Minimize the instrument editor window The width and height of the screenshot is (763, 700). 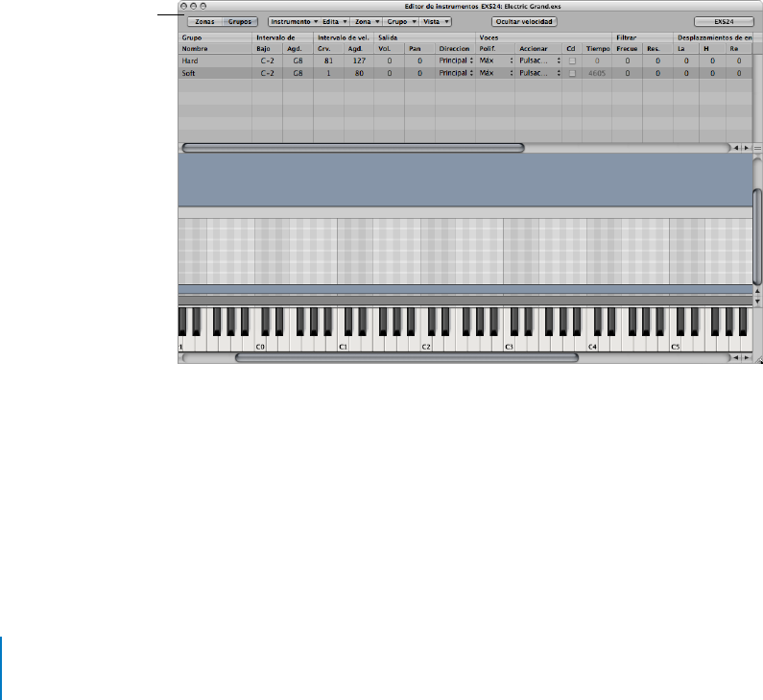194,7
